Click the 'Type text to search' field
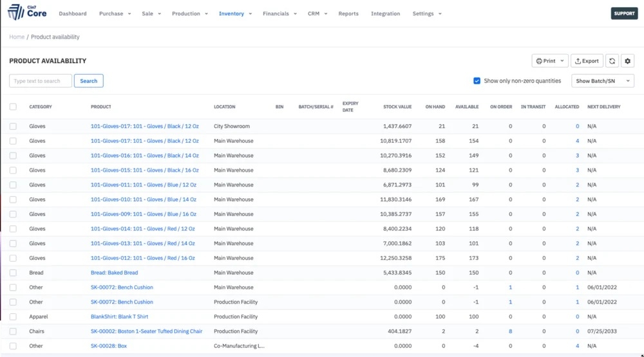The image size is (644, 357). click(40, 81)
